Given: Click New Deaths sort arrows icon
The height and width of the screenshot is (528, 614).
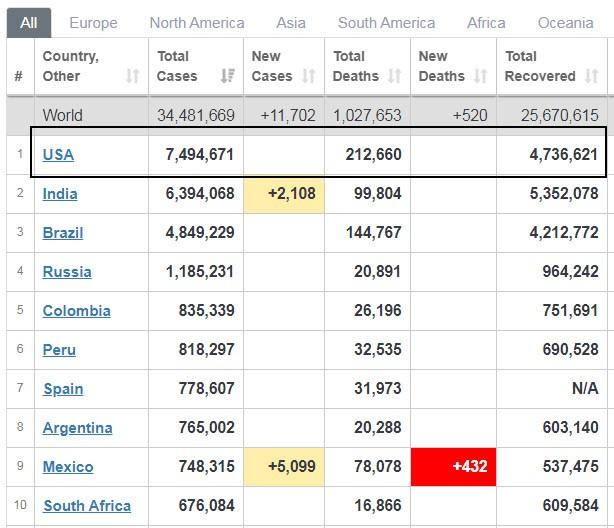Looking at the screenshot, I should [480, 76].
